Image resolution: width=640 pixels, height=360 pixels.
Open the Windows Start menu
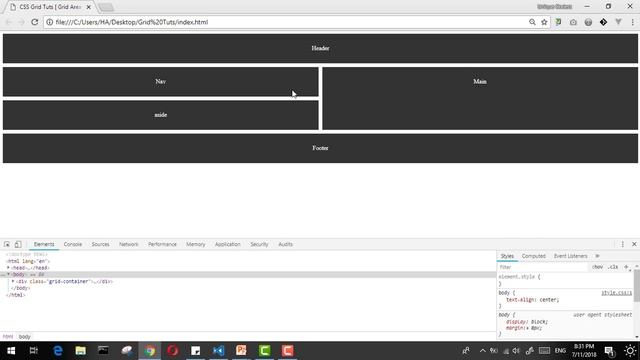point(11,351)
